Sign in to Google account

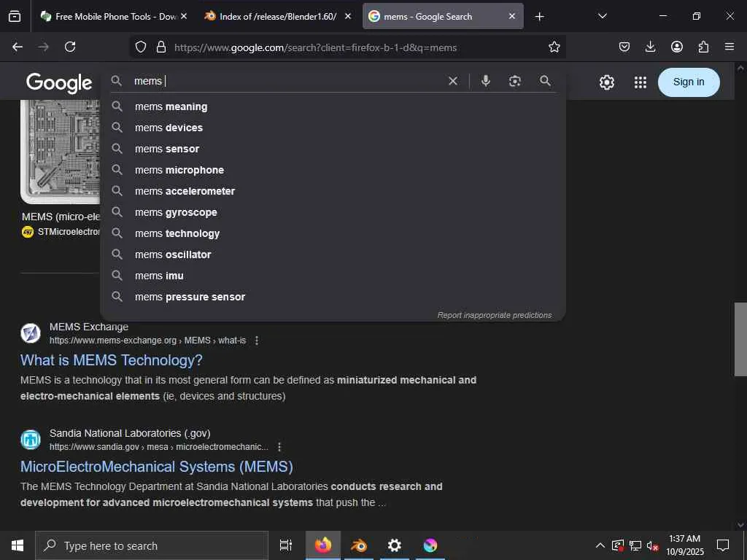(689, 82)
